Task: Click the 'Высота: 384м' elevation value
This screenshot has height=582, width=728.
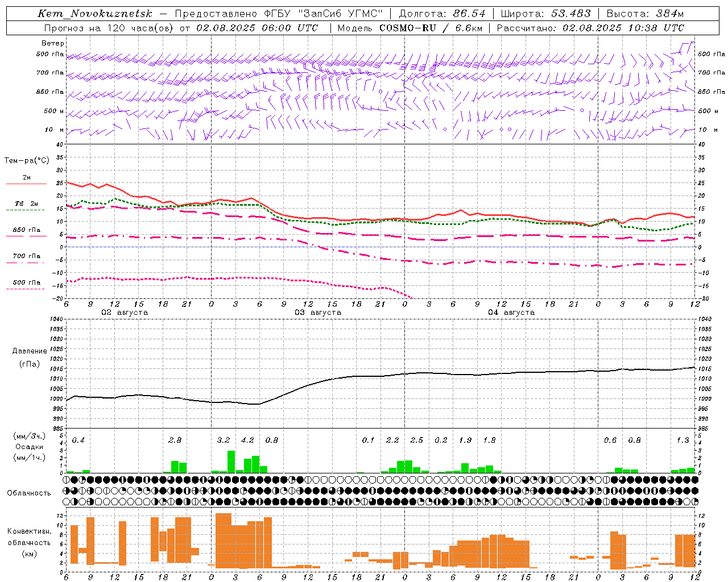Action: 645,14
